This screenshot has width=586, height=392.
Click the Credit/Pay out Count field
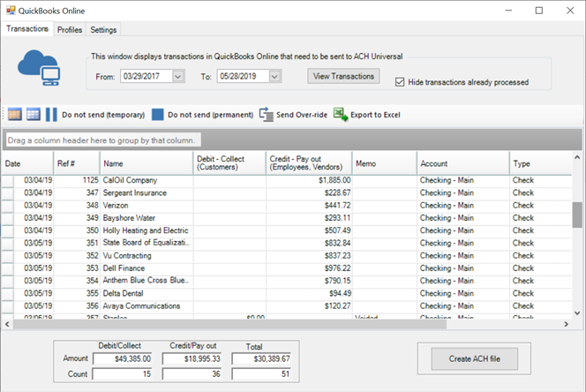[x=192, y=373]
